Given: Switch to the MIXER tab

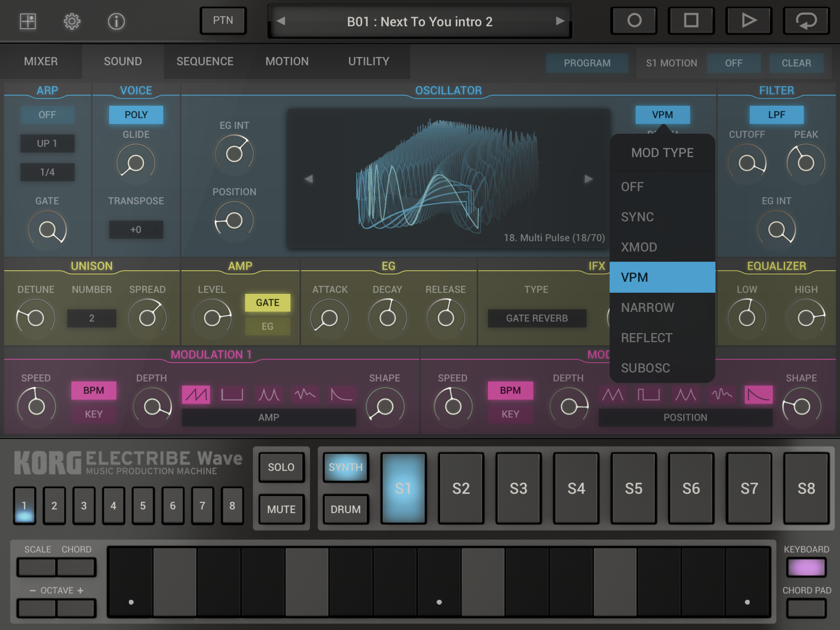Looking at the screenshot, I should (x=41, y=62).
